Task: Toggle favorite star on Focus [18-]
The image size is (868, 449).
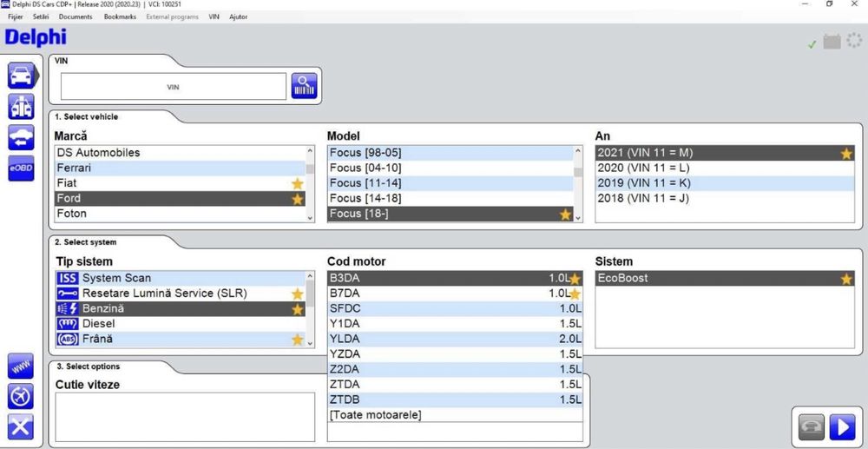Action: 565,215
